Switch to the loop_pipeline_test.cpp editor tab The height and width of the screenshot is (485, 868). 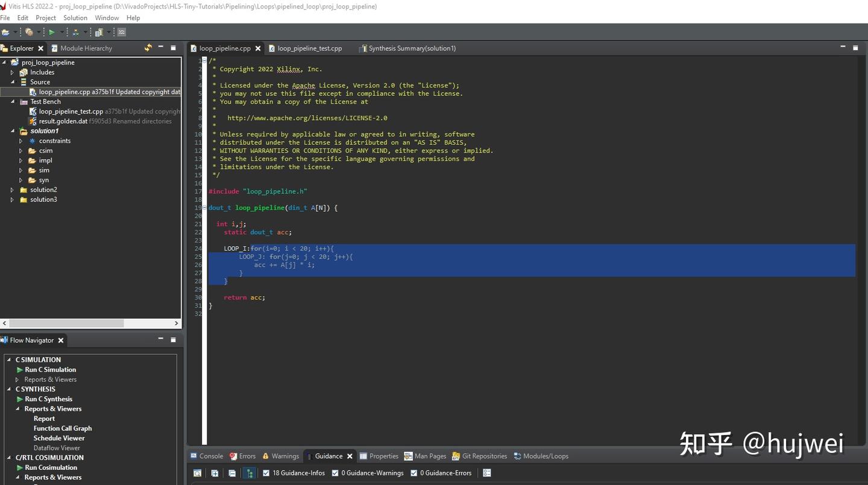[x=309, y=48]
